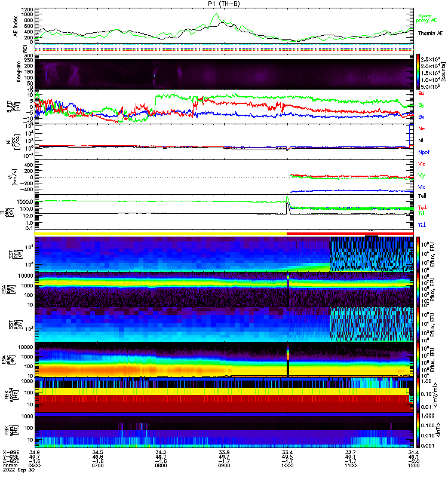Click the bright spot in the Keogram panel
The height and width of the screenshot is (478, 448).
pyautogui.click(x=155, y=75)
